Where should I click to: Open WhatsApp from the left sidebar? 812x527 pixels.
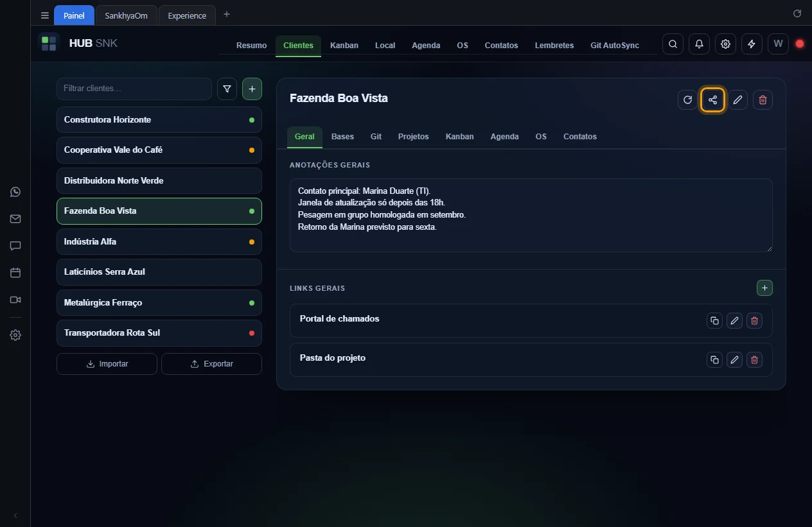[x=15, y=192]
